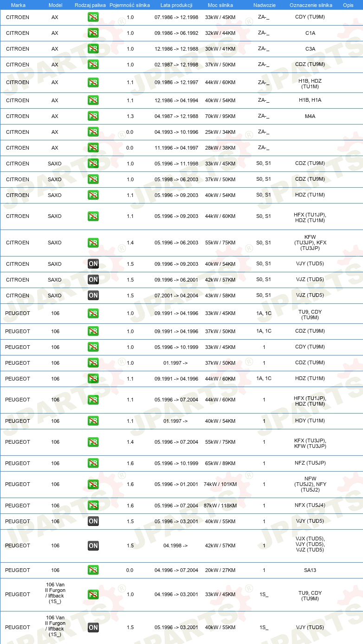Click the production years '11.1996 -> 04.1997'
The image size is (363, 644).
176,148
